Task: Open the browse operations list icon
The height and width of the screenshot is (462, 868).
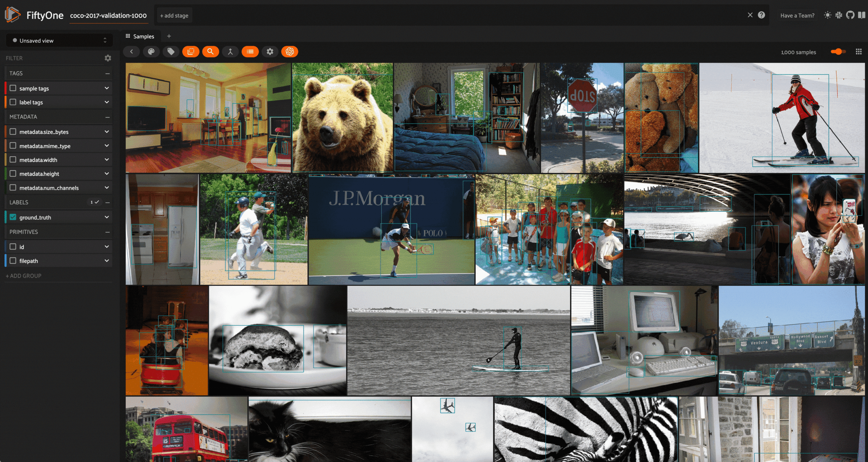Action: tap(250, 52)
